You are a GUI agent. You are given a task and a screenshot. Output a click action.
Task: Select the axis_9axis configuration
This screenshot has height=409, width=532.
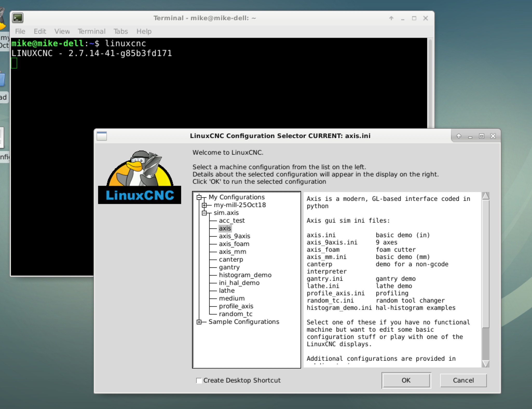click(x=235, y=236)
